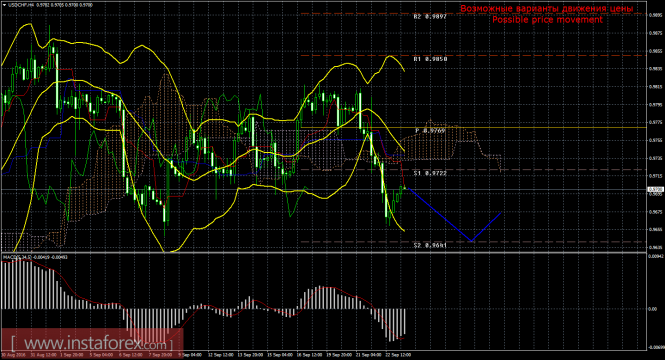
Task: Select the R2 0.9897 resistance level label
Action: click(430, 17)
